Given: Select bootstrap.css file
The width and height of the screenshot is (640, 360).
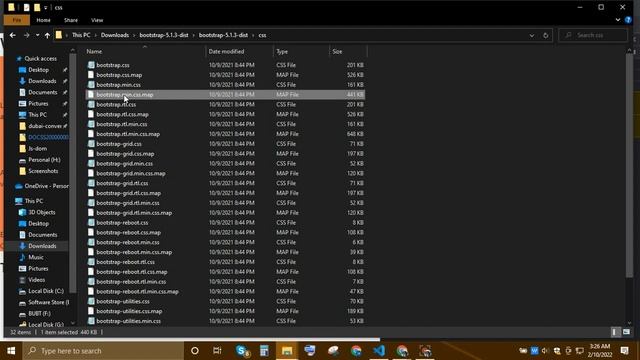Looking at the screenshot, I should click(x=113, y=65).
